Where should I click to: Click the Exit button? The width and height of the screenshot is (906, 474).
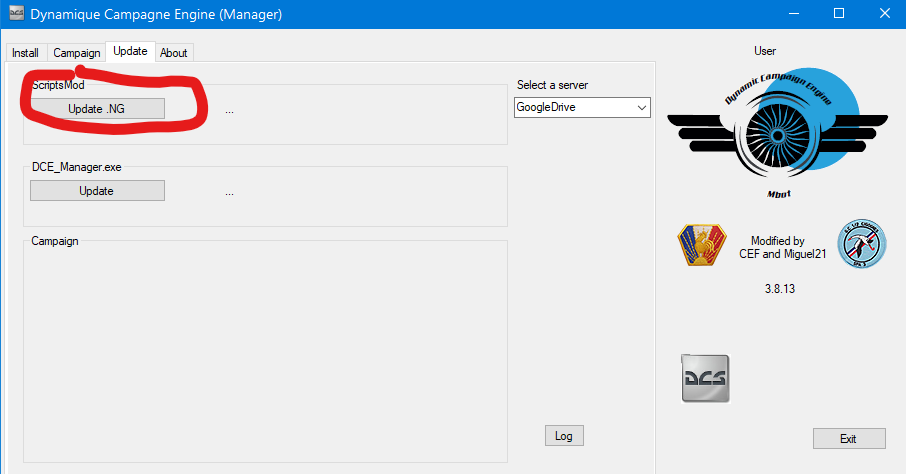[x=849, y=439]
